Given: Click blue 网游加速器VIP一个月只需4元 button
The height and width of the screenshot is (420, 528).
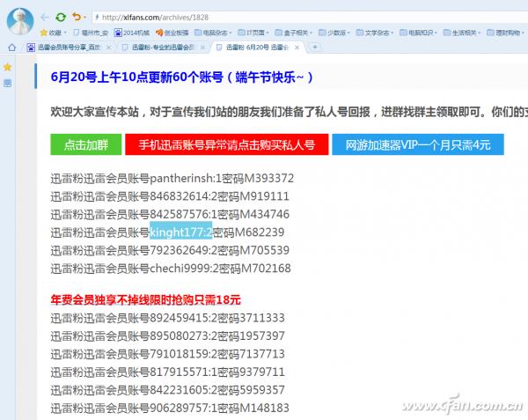Looking at the screenshot, I should [x=418, y=144].
